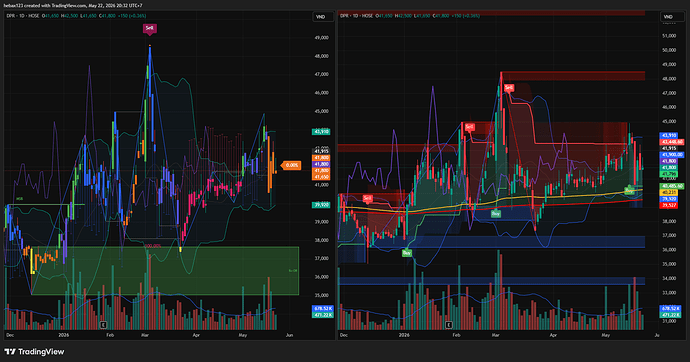Click blue 678.52 K volume label on left chart
The image size is (690, 362).
pyautogui.click(x=323, y=309)
